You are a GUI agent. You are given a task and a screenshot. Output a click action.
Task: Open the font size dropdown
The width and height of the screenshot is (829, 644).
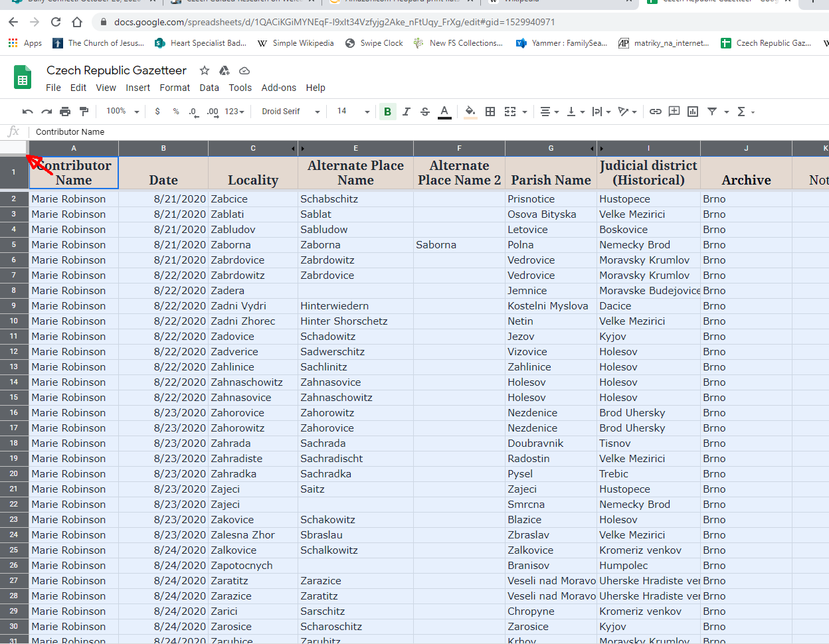point(352,112)
